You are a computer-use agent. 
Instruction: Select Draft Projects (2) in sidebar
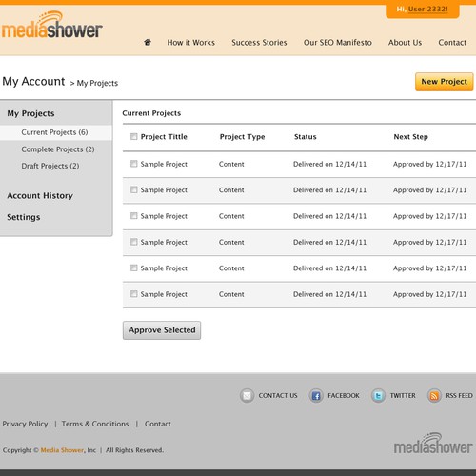(x=50, y=166)
